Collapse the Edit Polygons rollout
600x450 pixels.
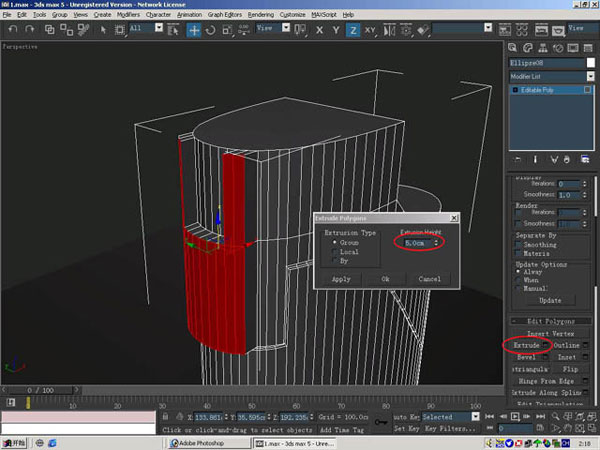coord(551,321)
